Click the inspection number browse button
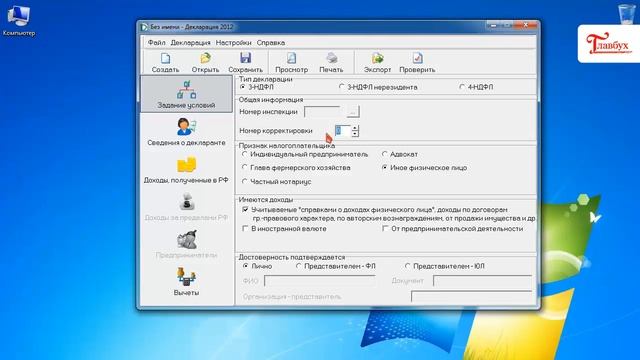 (x=353, y=111)
